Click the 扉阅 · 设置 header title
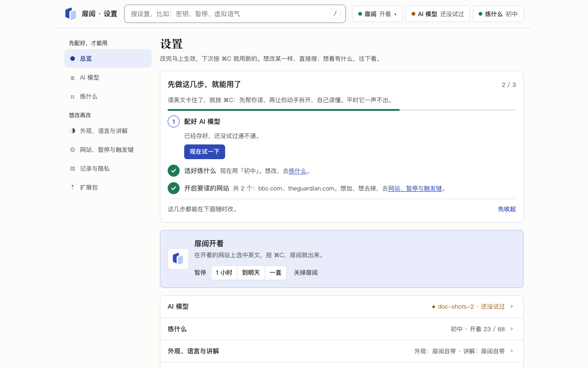This screenshot has height=368, width=588. 99,14
